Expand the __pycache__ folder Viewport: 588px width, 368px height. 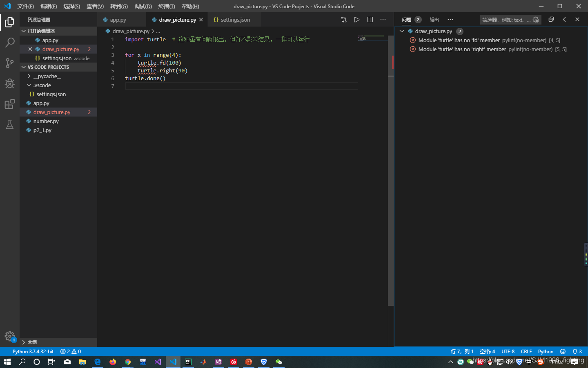tap(29, 76)
